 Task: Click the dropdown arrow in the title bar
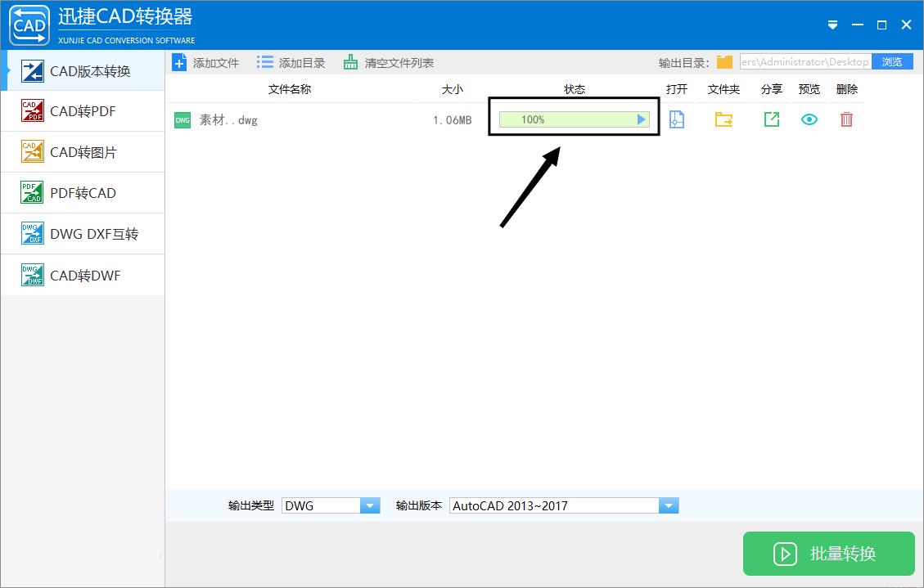pos(832,25)
